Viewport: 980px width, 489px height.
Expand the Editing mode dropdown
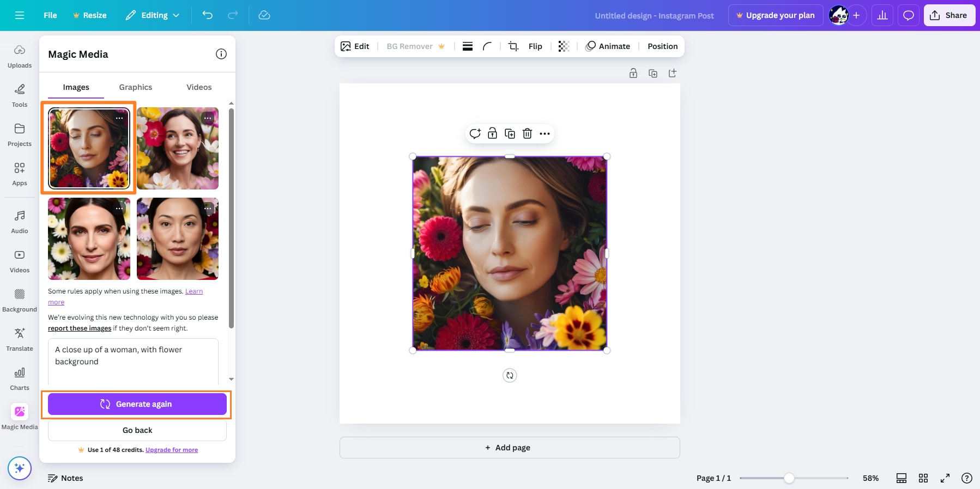pyautogui.click(x=153, y=15)
